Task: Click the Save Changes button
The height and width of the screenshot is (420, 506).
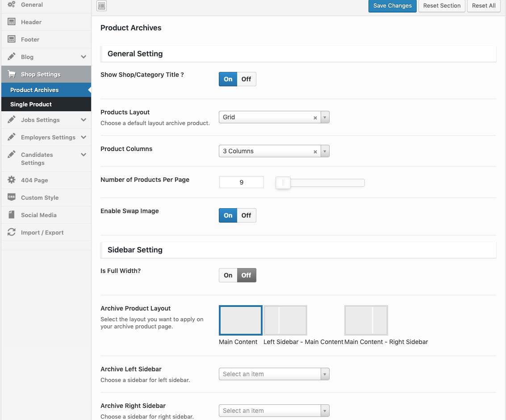Action: click(392, 6)
